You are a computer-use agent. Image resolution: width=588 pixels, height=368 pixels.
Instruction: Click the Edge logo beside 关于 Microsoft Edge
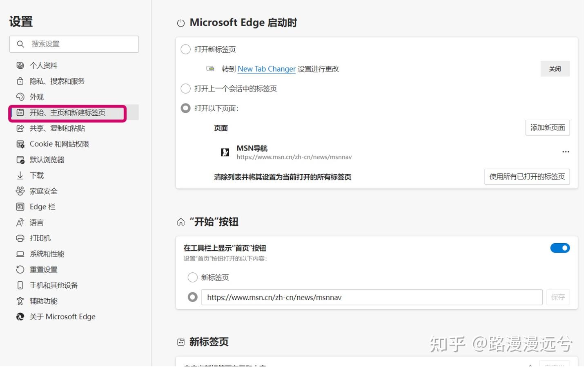(20, 316)
